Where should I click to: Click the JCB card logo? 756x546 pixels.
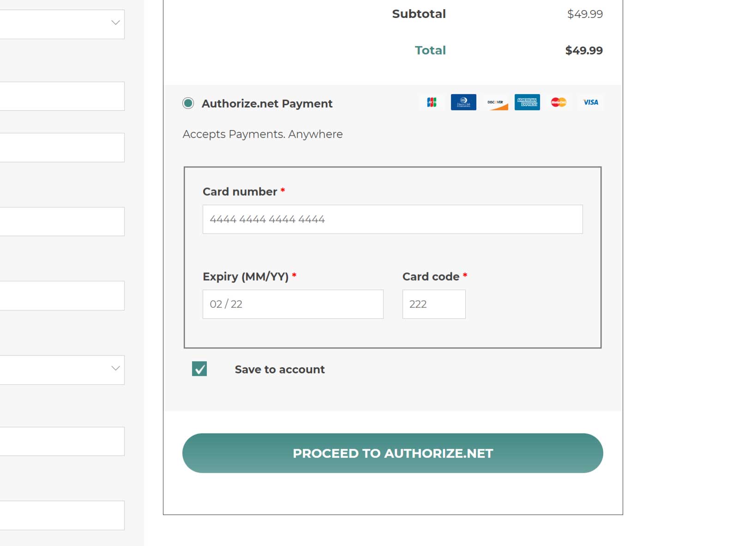point(432,102)
